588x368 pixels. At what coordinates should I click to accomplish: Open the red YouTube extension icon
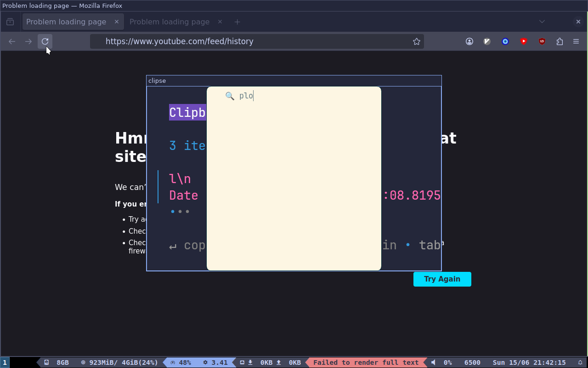click(x=524, y=41)
